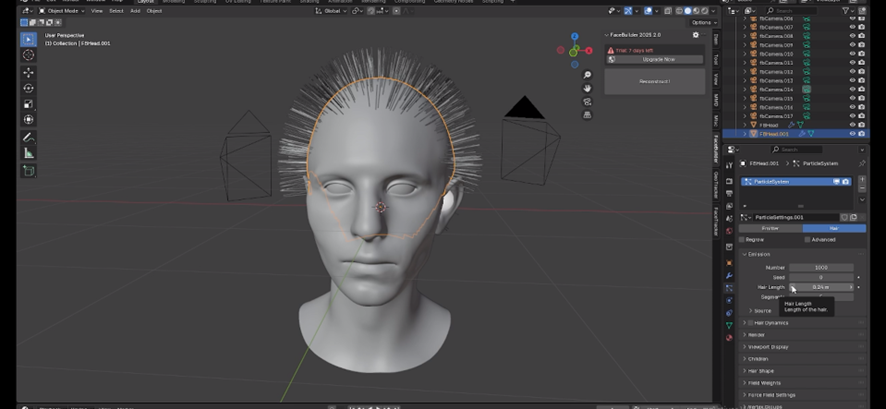Open the FaceBuilder sidebar tab
The width and height of the screenshot is (886, 409).
click(x=716, y=147)
